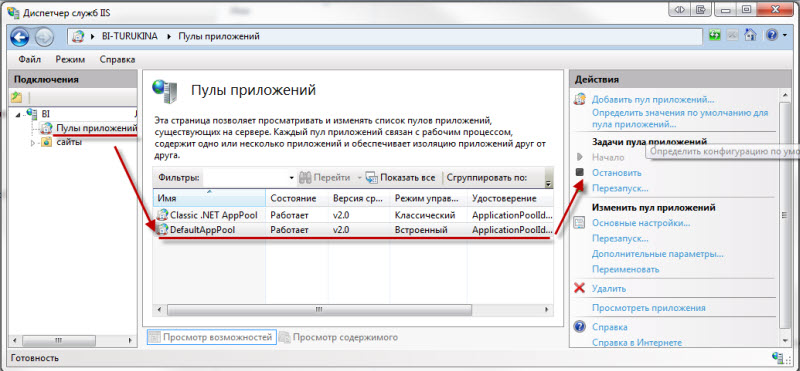Sort by the Режим управ... column header

(x=429, y=198)
